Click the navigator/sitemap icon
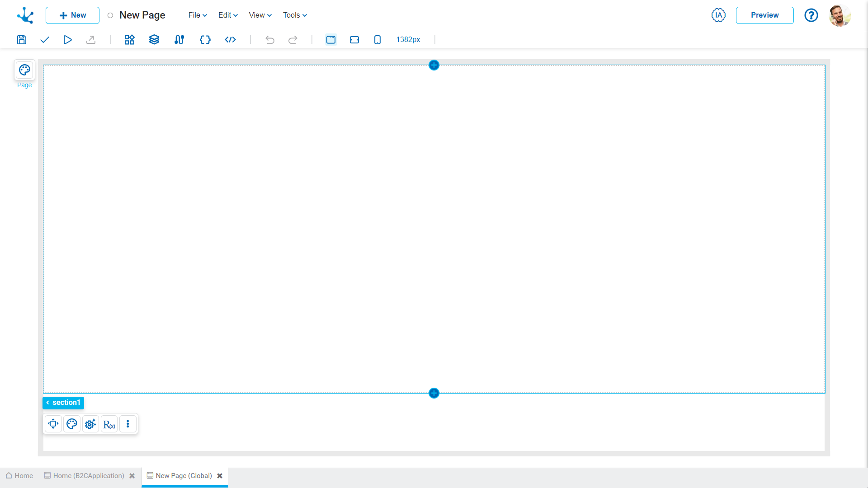Viewport: 868px width, 488px height. pyautogui.click(x=179, y=39)
